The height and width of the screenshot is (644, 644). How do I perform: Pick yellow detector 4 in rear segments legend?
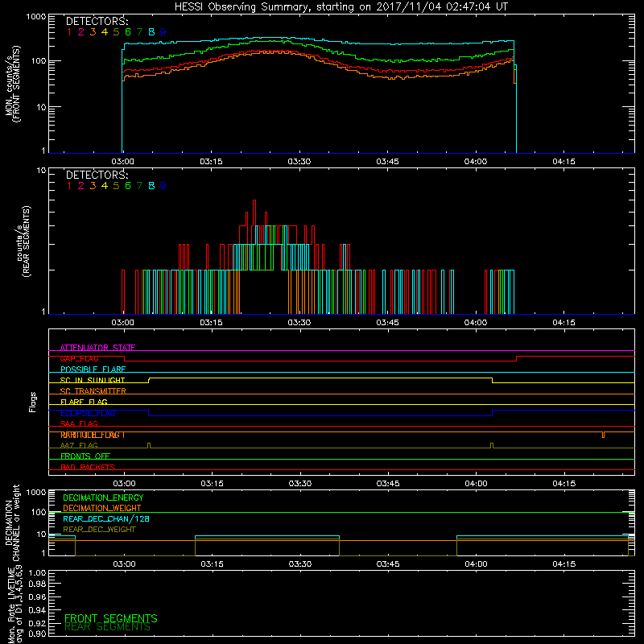coord(105,186)
